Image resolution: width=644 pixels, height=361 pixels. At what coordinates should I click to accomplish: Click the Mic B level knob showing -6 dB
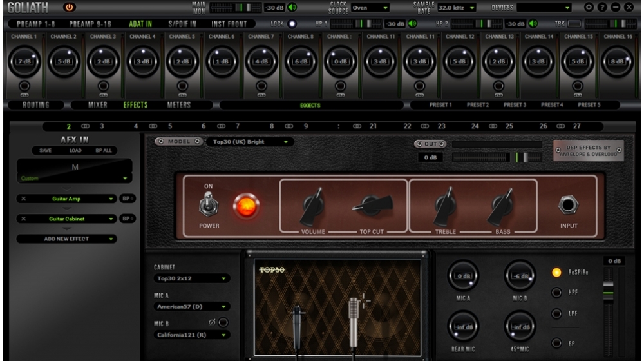(x=520, y=275)
